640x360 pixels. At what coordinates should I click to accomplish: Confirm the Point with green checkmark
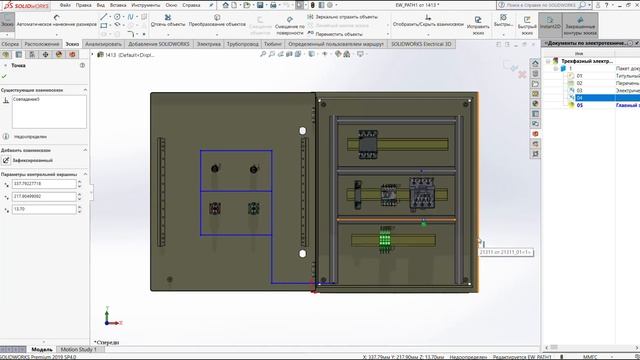coord(4,76)
